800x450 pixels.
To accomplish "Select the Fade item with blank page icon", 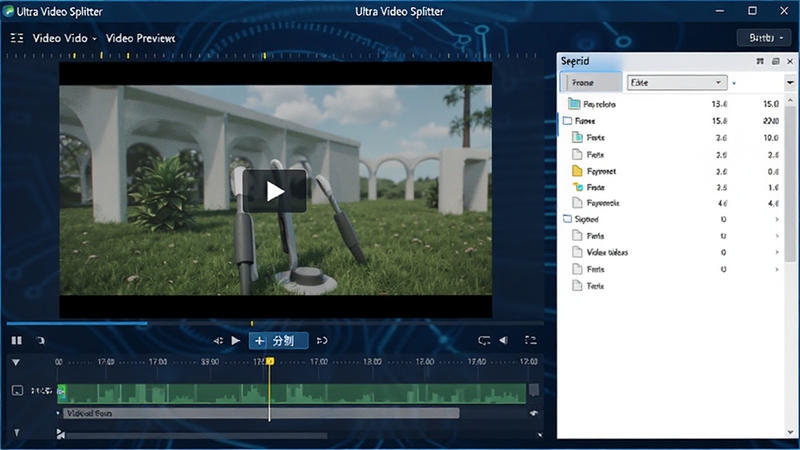I will (673, 155).
